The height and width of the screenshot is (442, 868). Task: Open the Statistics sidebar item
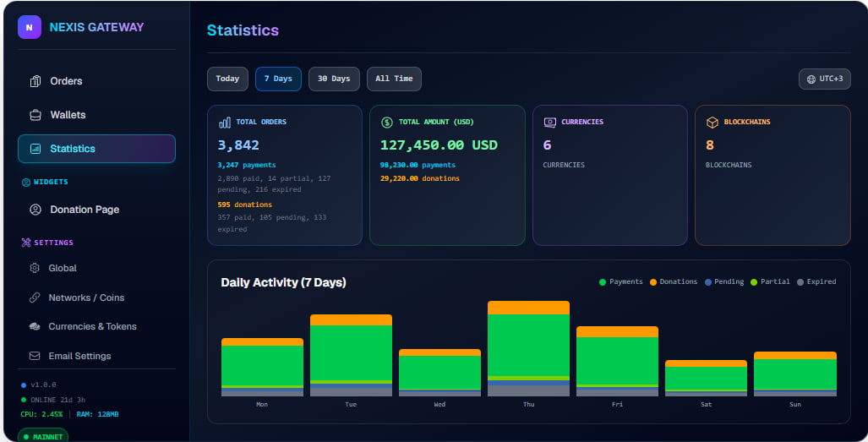pos(97,149)
